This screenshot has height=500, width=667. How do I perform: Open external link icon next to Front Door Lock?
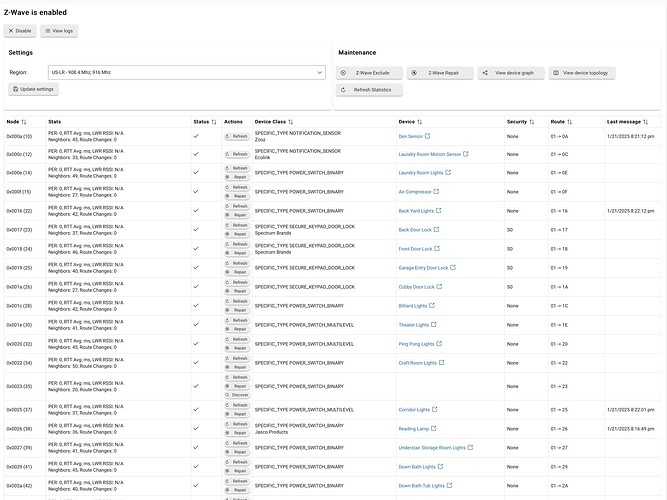pyautogui.click(x=437, y=249)
